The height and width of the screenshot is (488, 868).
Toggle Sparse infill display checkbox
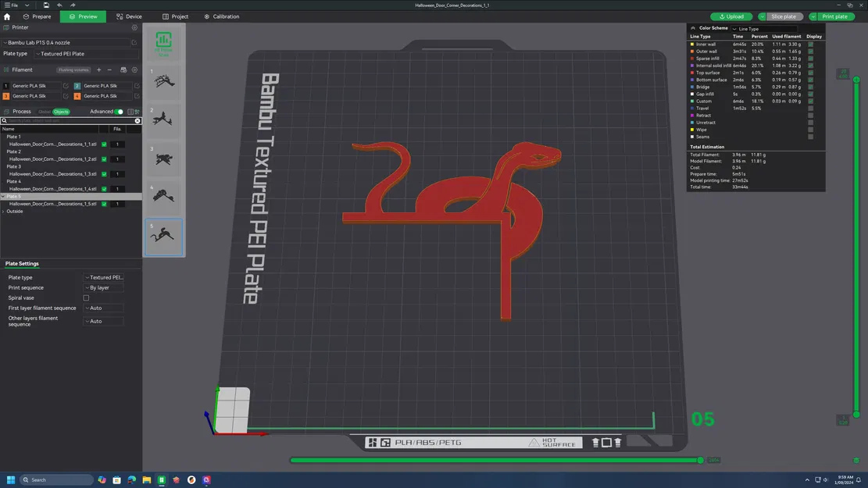(810, 59)
